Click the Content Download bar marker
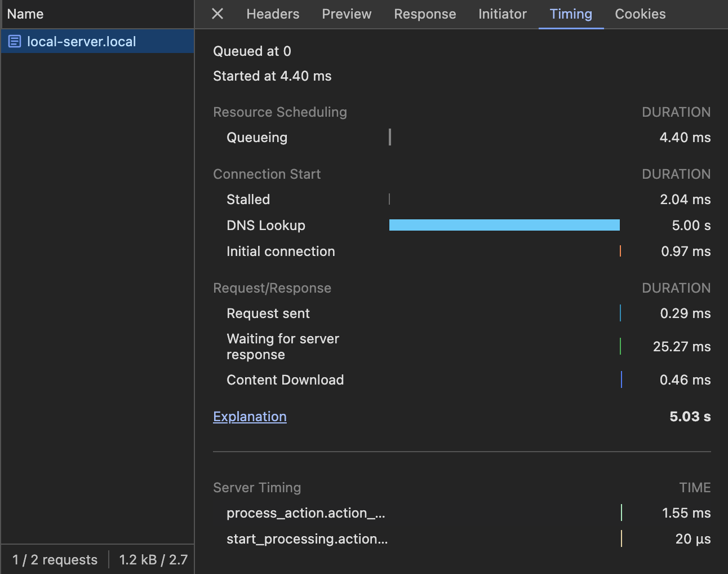The image size is (728, 574). point(621,380)
